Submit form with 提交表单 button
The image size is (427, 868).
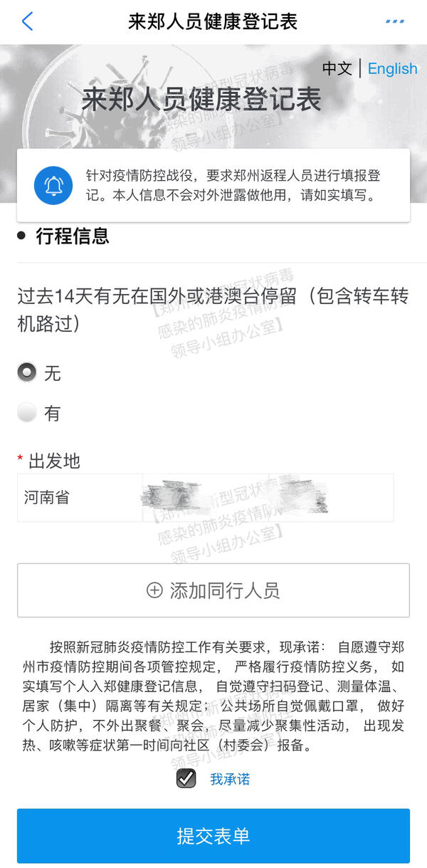coord(213,836)
